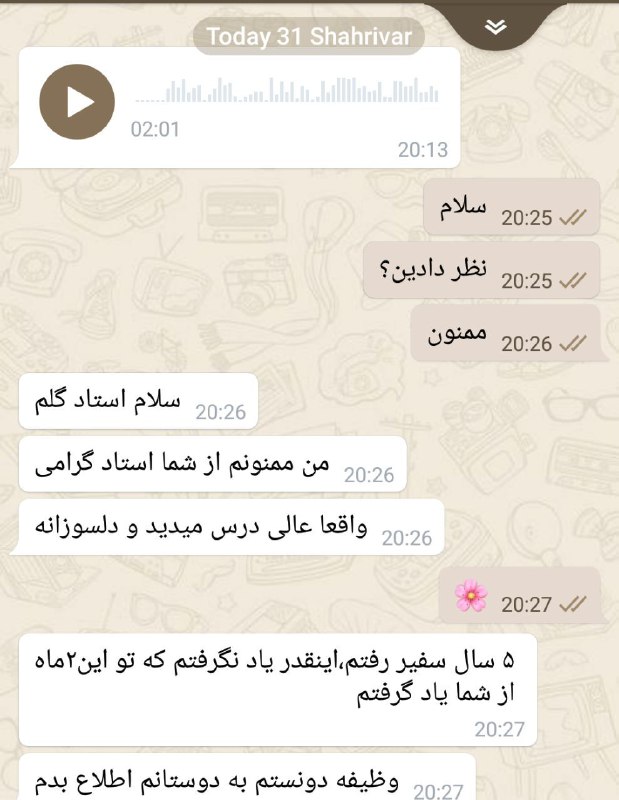Select the واقعا عالی درس میدید message
The image size is (619, 800).
[x=231, y=527]
